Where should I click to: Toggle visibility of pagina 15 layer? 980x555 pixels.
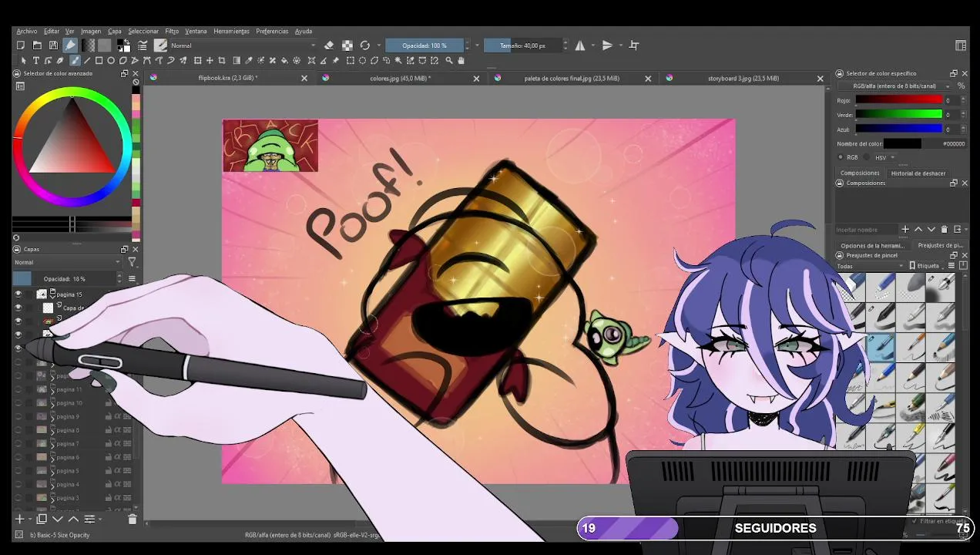[18, 294]
